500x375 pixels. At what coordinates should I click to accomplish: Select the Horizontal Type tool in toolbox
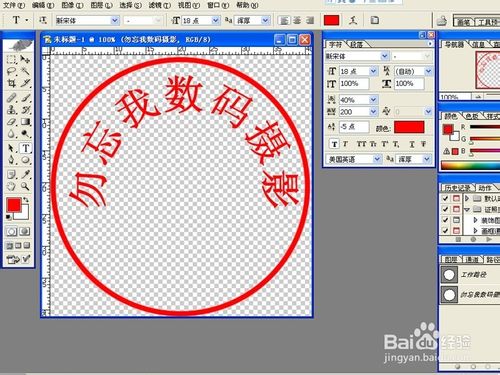click(x=26, y=148)
